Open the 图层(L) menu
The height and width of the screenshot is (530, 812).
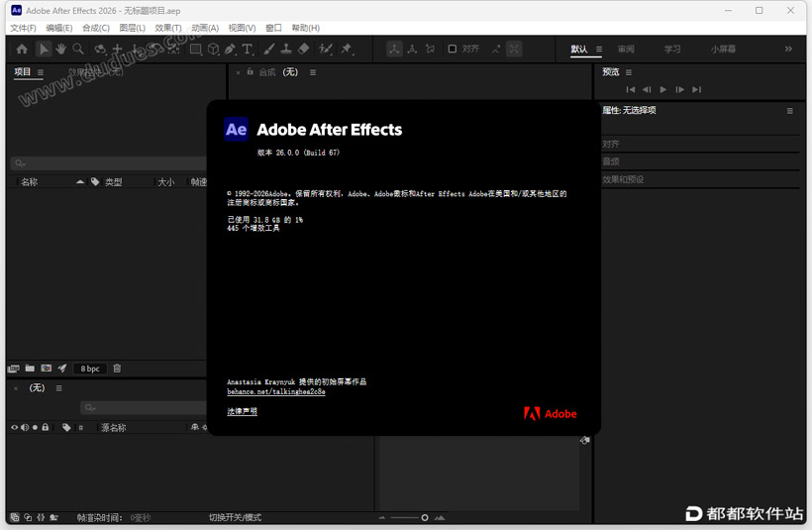132,28
